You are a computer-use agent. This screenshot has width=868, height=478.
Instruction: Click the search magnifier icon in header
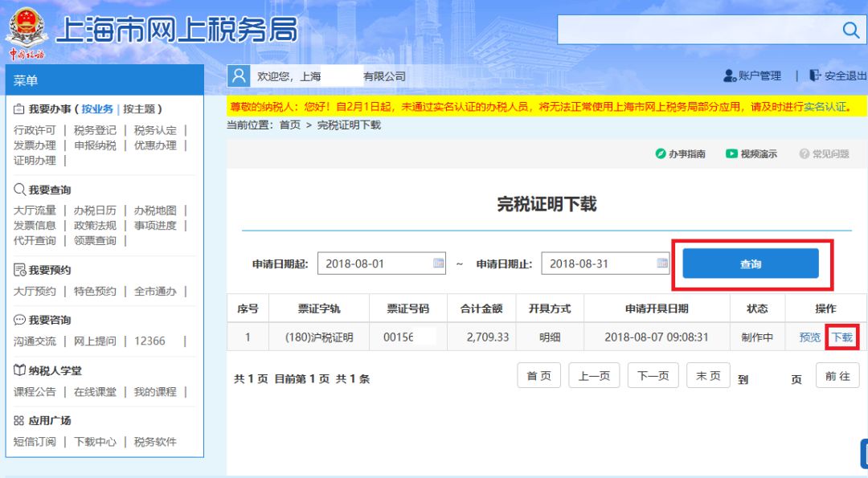click(850, 29)
